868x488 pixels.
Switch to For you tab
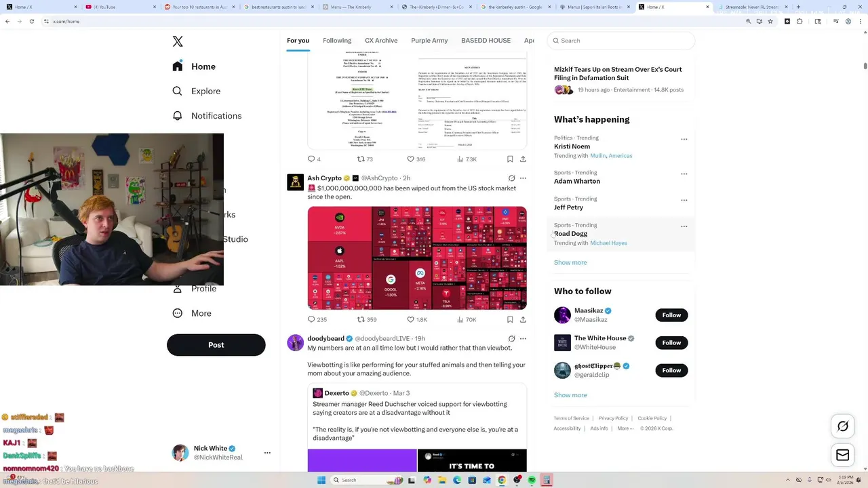298,41
